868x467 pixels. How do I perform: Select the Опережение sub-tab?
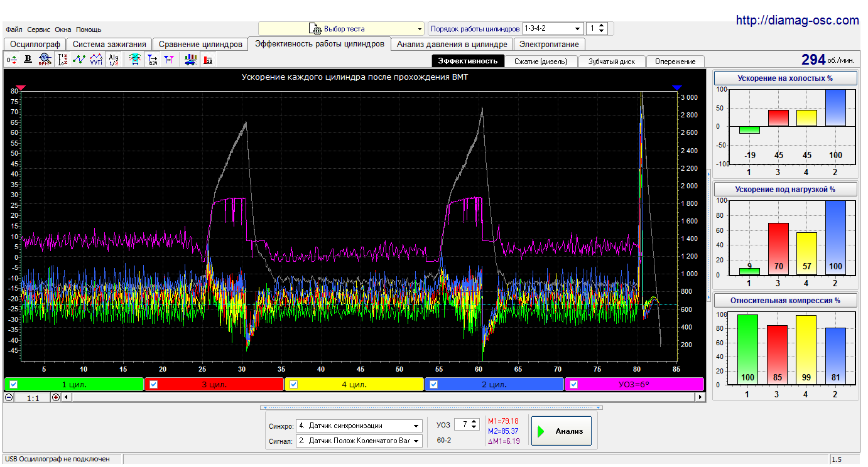pos(675,62)
